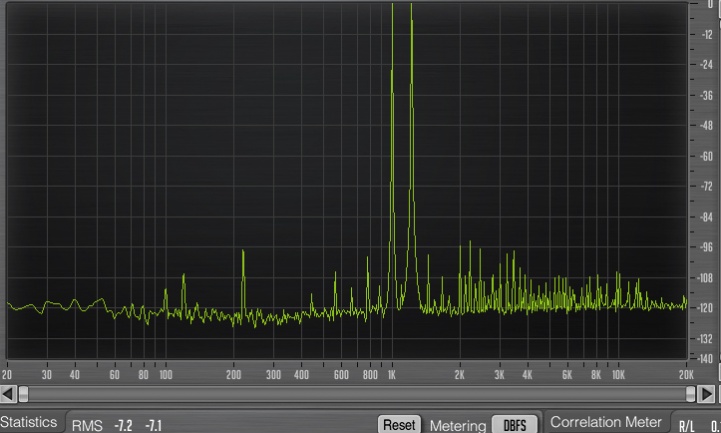Click the 2K frequency axis label
Image resolution: width=721 pixels, height=433 pixels.
[x=459, y=375]
